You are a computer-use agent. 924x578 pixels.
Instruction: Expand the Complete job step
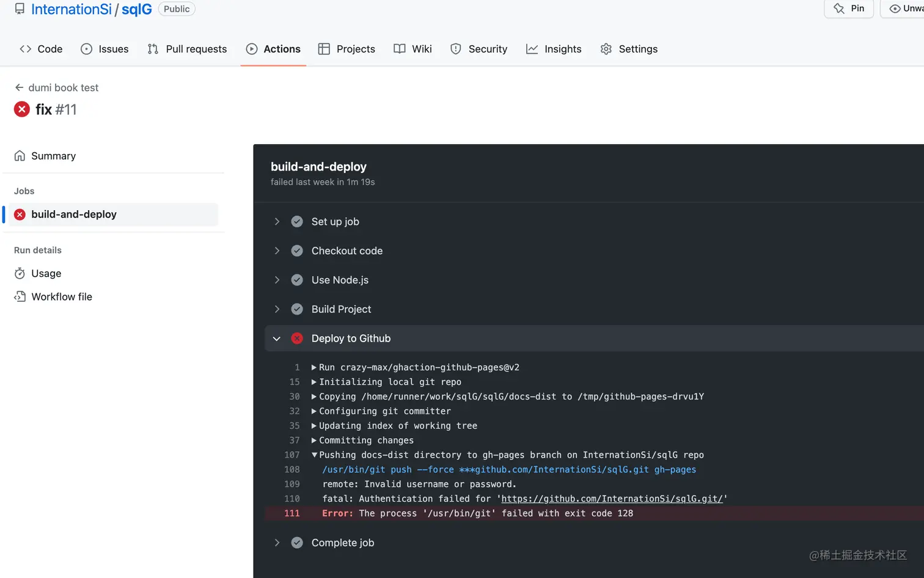(x=277, y=543)
